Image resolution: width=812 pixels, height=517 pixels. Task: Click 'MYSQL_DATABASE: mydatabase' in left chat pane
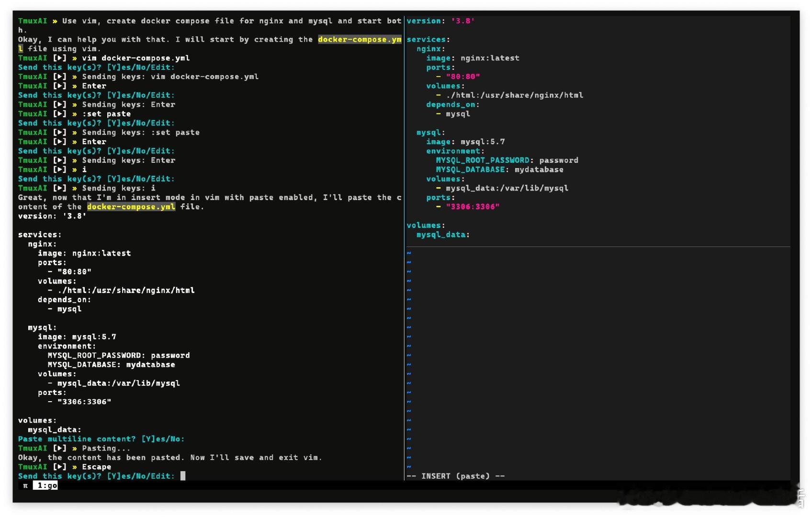click(111, 365)
